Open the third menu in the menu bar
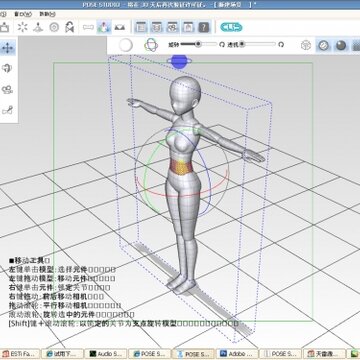The height and width of the screenshot is (360, 360). coord(47,14)
